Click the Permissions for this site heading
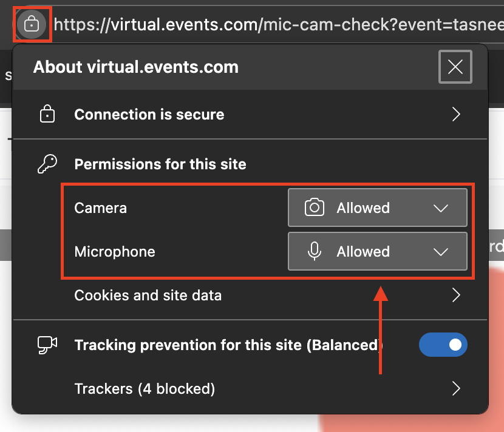Viewport: 504px width, 432px height. click(160, 164)
